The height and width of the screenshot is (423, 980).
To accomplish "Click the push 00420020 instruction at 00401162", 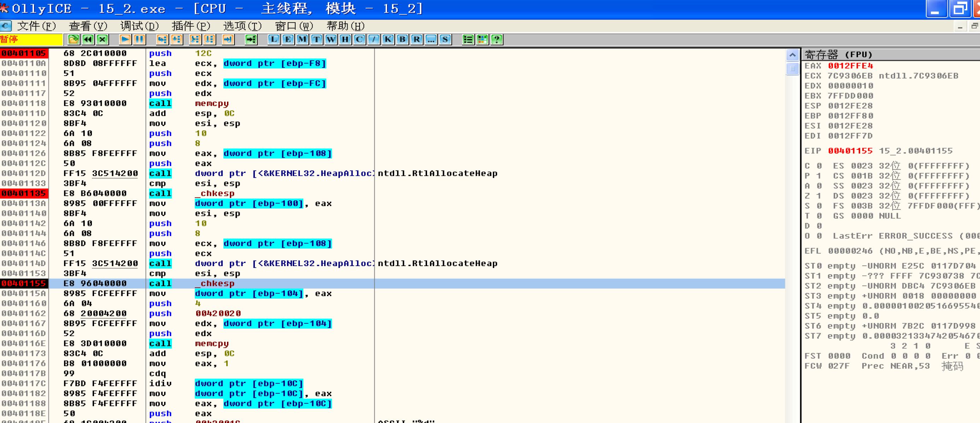I will pyautogui.click(x=393, y=313).
